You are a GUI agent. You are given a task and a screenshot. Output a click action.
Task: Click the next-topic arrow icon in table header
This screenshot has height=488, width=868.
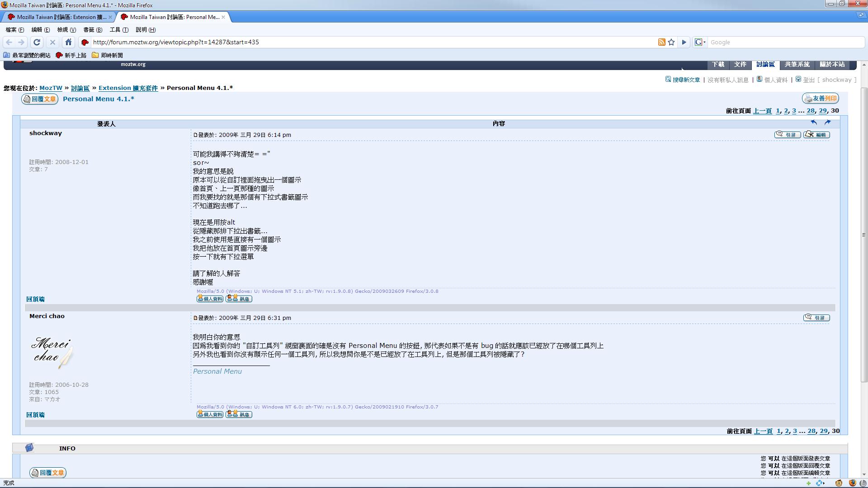827,122
